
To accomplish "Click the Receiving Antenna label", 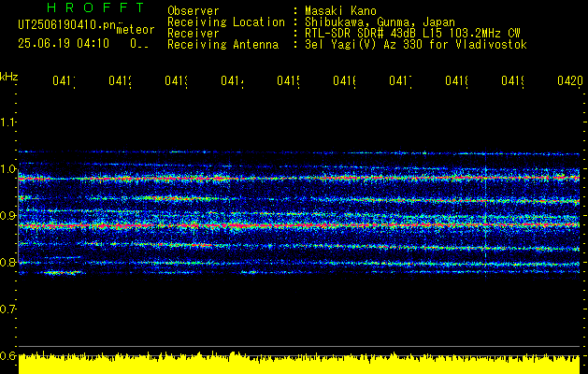I will click(223, 45).
